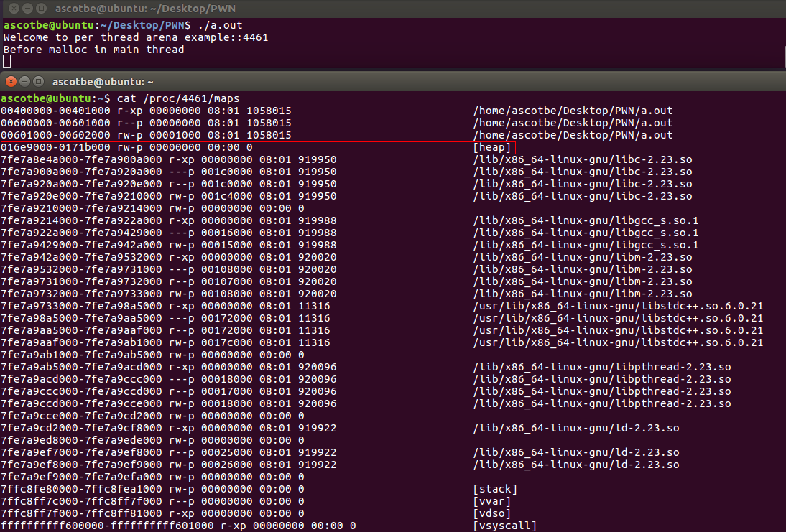Image resolution: width=786 pixels, height=532 pixels.
Task: Click the [stack] mapping label
Action: click(x=495, y=489)
